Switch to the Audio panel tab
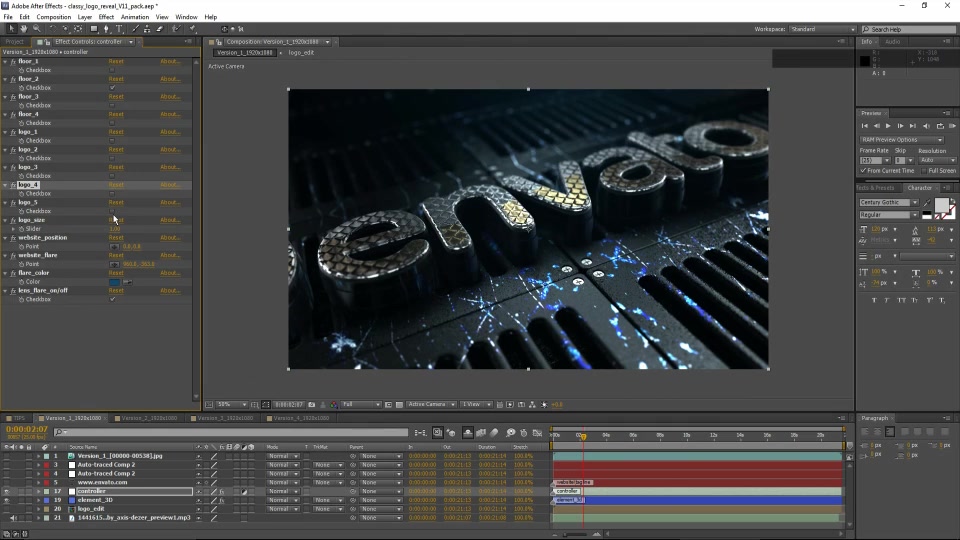Screen dimensions: 960x540 (x=892, y=42)
